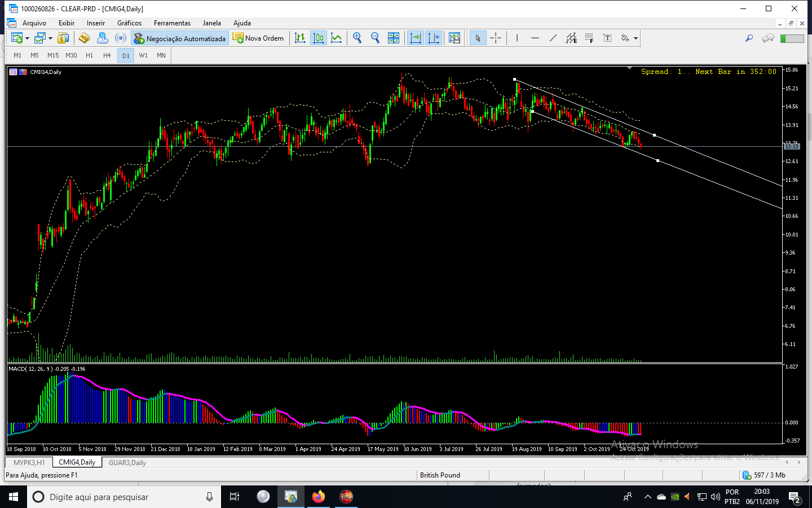This screenshot has height=508, width=812.
Task: Open the Inserir menu
Action: coord(96,23)
